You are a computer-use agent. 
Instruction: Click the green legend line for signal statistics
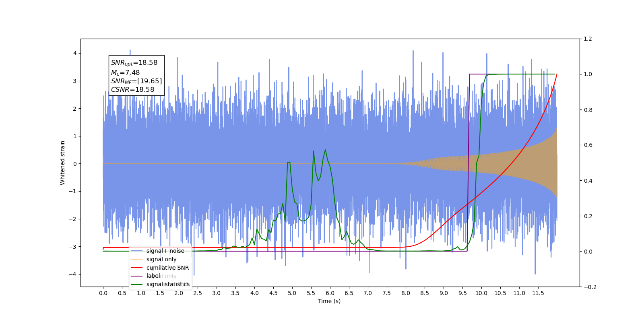(137, 285)
